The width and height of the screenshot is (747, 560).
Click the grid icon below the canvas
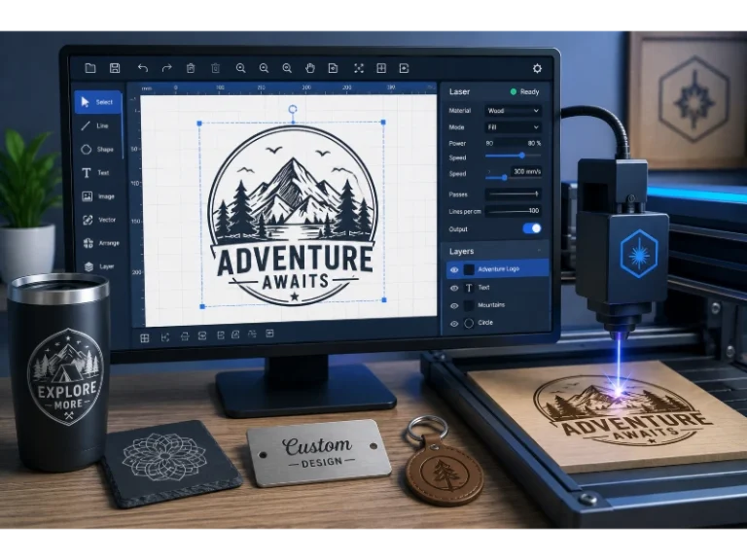click(x=144, y=338)
